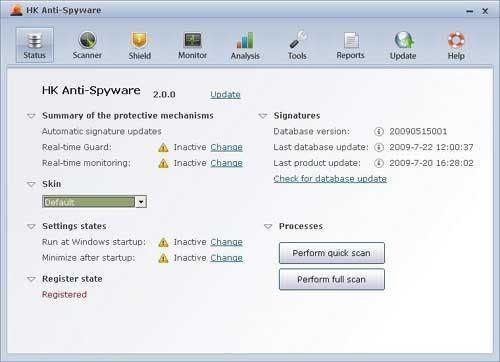Click Real-time Guard warning triangle icon
500x362 pixels.
[x=163, y=147]
